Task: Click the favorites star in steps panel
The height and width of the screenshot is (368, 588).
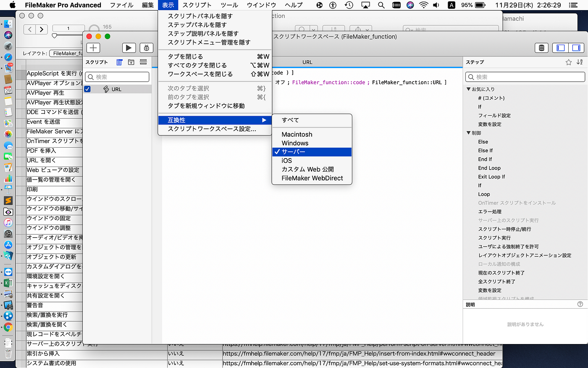Action: tap(569, 62)
